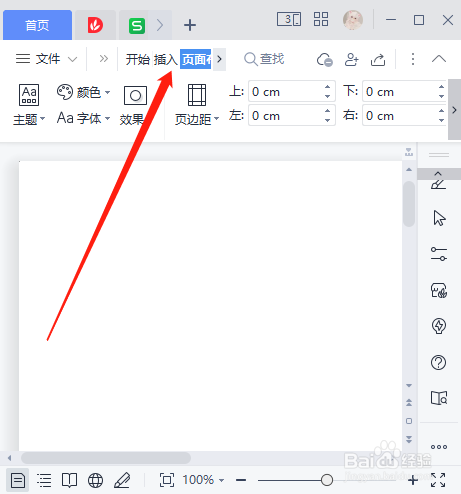The image size is (461, 494).
Task: Open the 100% zoom level dropdown
Action: 203,480
